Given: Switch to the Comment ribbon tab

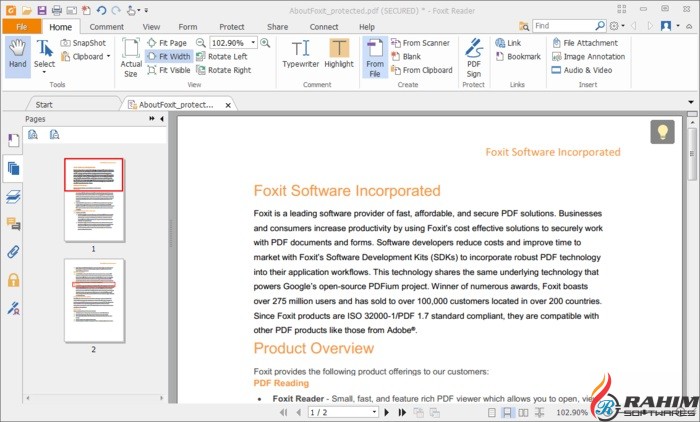Looking at the screenshot, I should (107, 27).
